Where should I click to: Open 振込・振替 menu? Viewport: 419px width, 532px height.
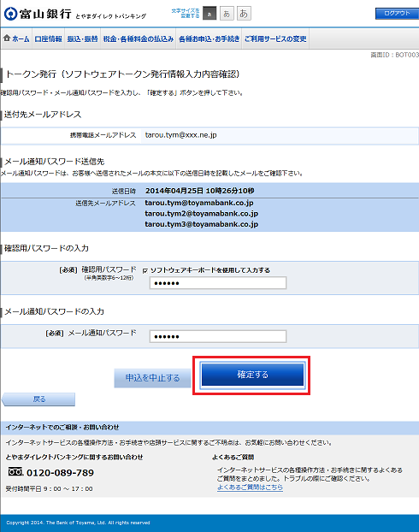[82, 39]
